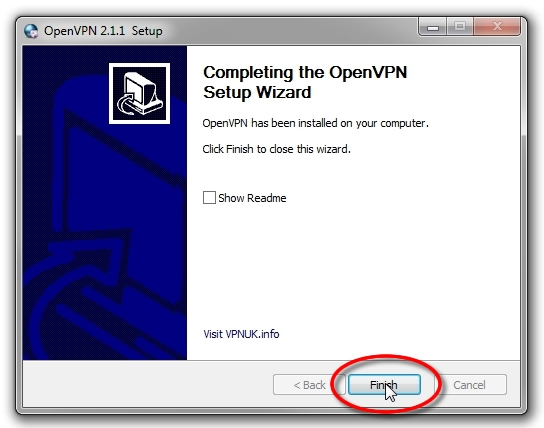This screenshot has width=544, height=428.
Task: Close the setup window with the X button
Action: 497,27
